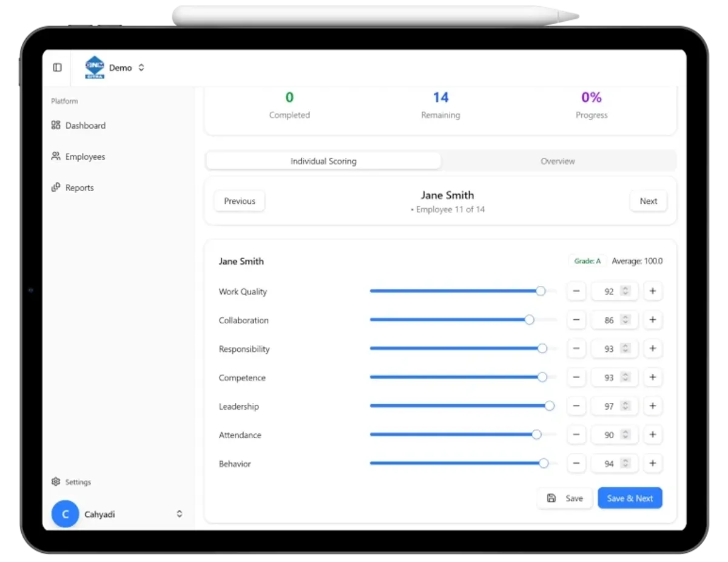Increase Responsibility score with plus
The width and height of the screenshot is (728, 562).
(x=653, y=348)
